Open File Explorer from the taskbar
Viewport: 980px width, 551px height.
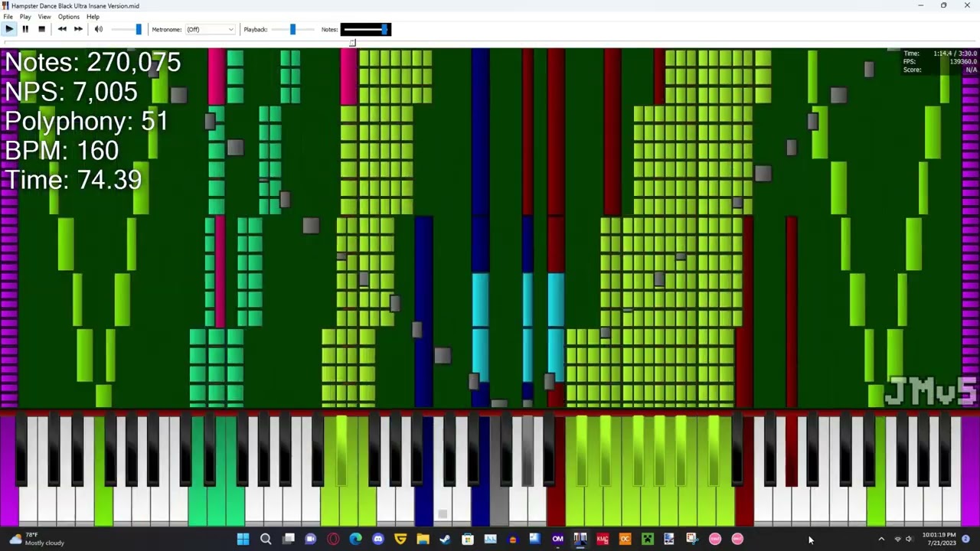tap(423, 540)
